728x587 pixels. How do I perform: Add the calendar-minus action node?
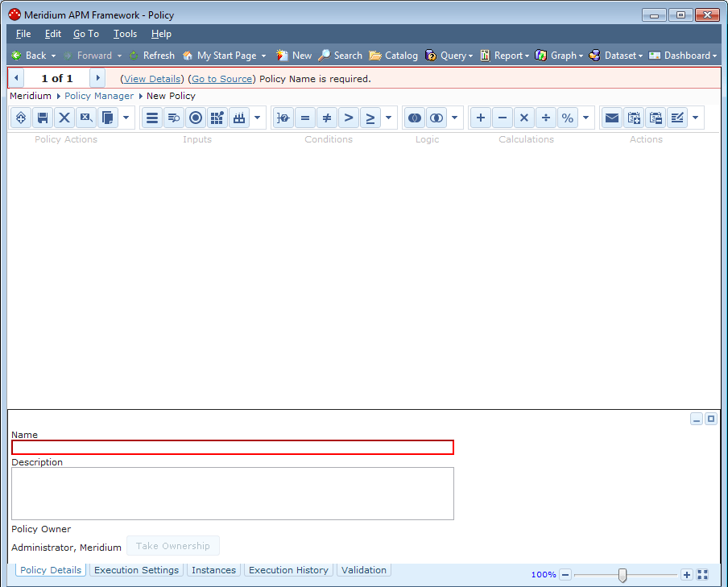tap(656, 118)
